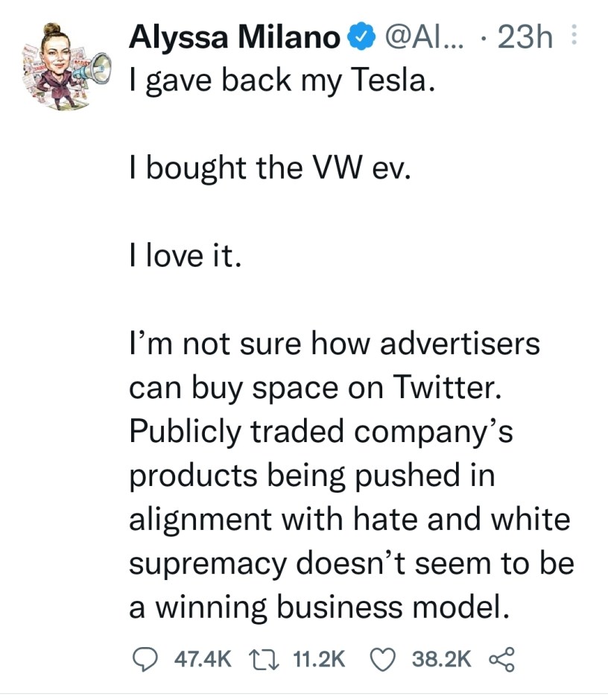Open the share icon options
Screen dimensions: 608x700
(500, 658)
